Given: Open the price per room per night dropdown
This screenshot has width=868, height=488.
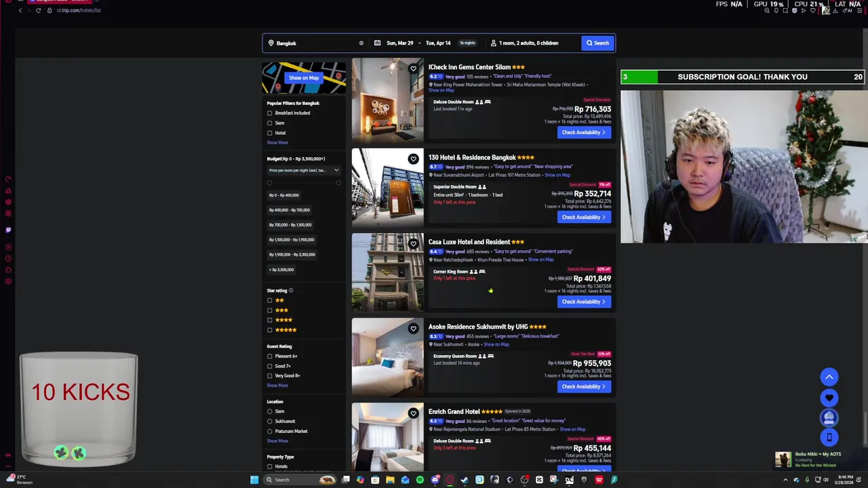Looking at the screenshot, I should coord(304,170).
